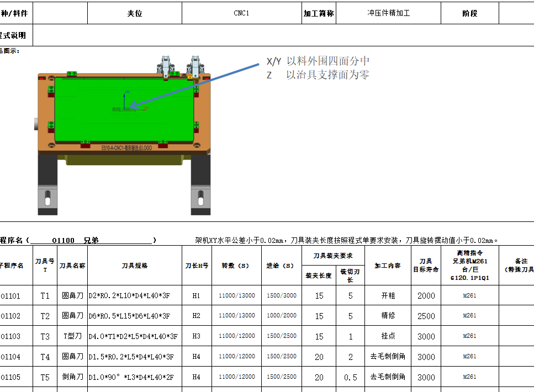Click the 刀具装夹要求 merged header cell
Screen dimensions: 534x392
(332, 257)
